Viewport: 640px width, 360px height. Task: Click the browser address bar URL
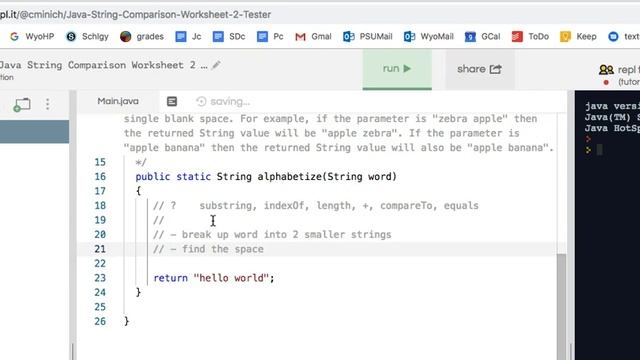tap(136, 15)
